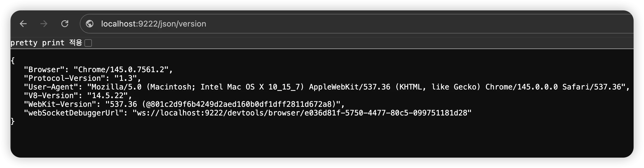644x168 pixels.
Task: Click the "14.5.22" V8 version value
Action: (107, 96)
